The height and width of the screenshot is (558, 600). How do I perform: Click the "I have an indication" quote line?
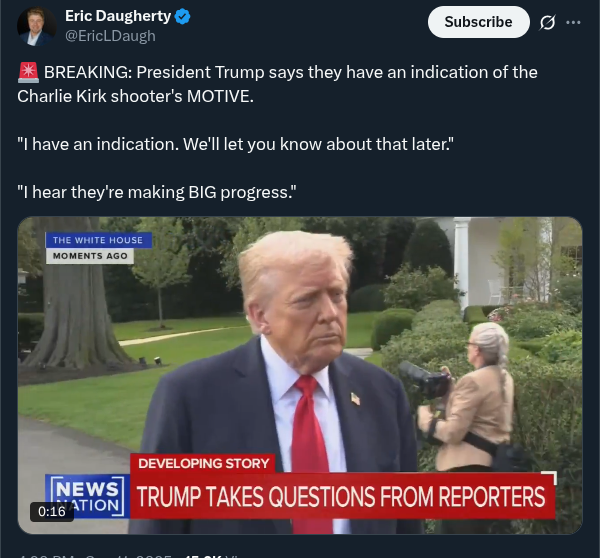[235, 144]
